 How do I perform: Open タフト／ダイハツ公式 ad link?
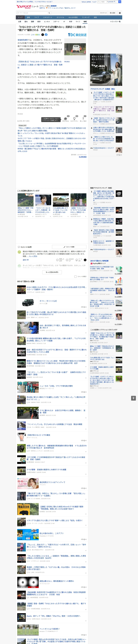point(48,301)
